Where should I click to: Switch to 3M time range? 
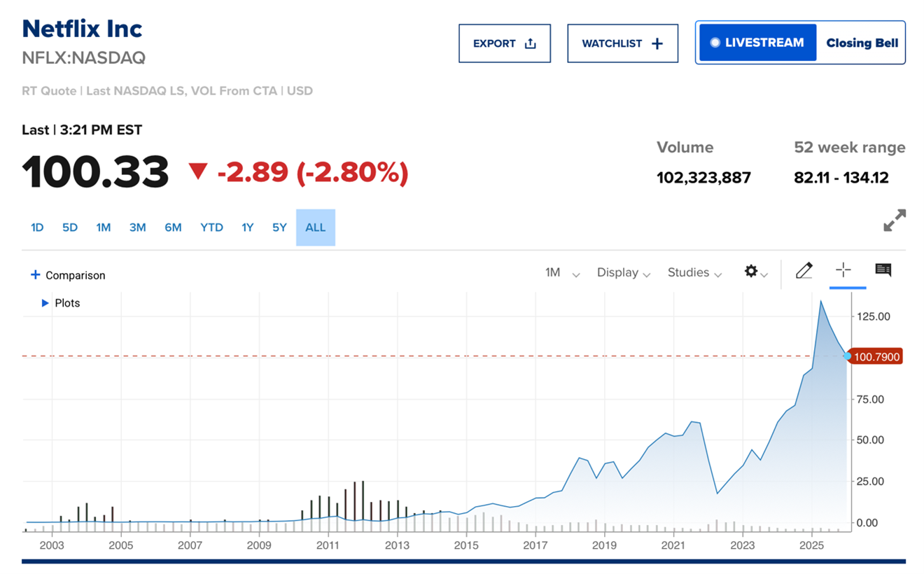[x=138, y=227]
